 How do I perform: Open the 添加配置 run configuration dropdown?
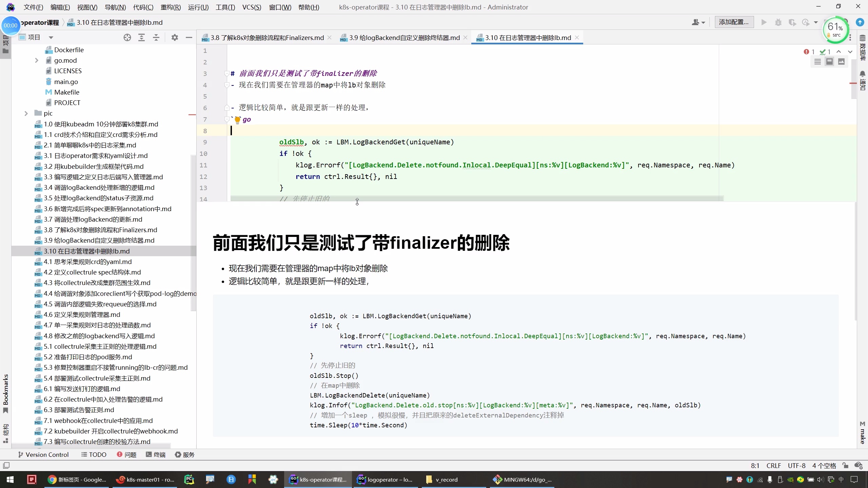coord(734,22)
